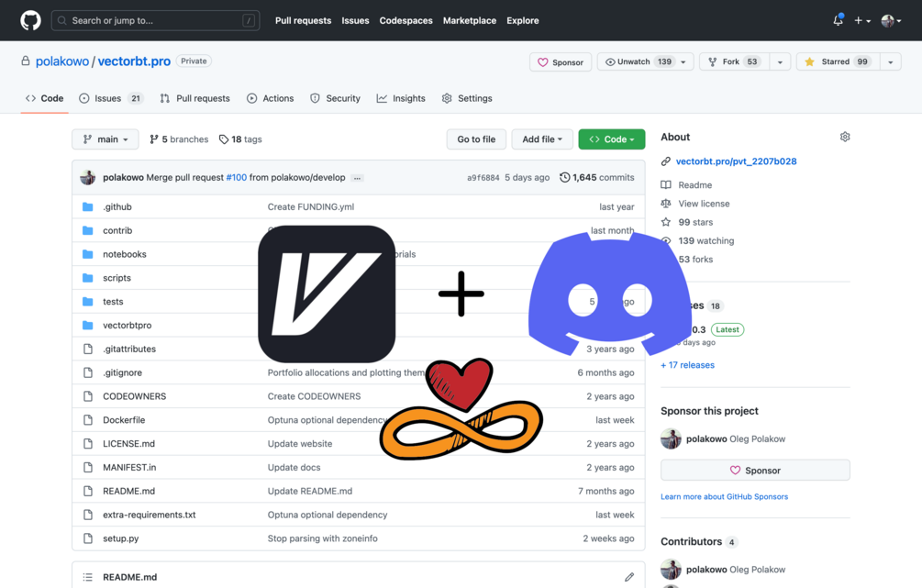Viewport: 922px width, 588px height.
Task: Open vectorbt.pro/pvt_2207b028 website link
Action: point(736,161)
